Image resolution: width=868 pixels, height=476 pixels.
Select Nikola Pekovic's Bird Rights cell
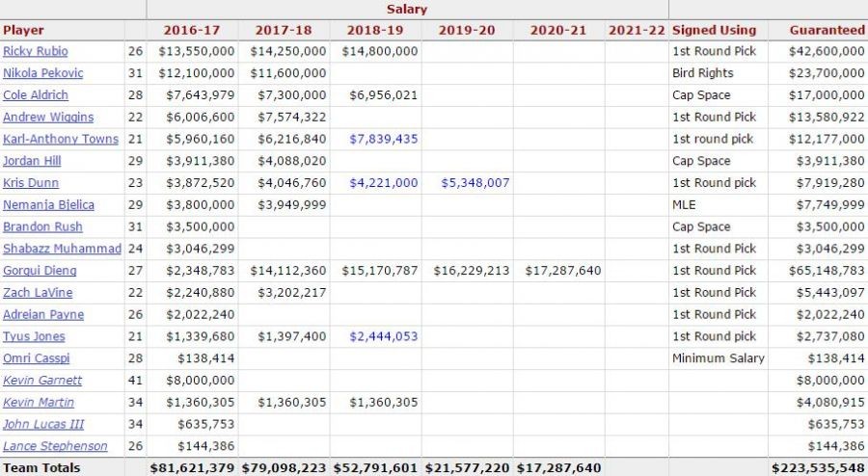click(703, 73)
